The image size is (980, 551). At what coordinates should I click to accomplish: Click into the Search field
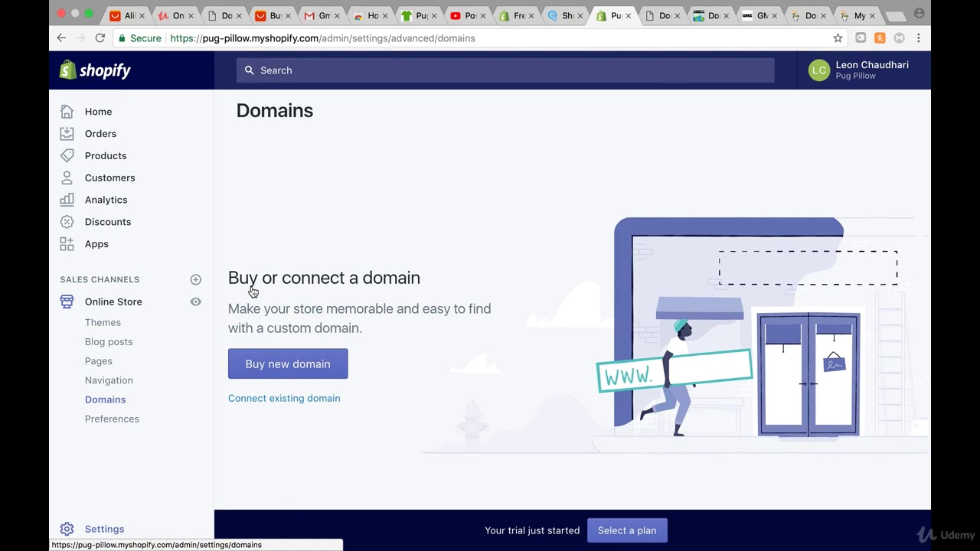(505, 70)
